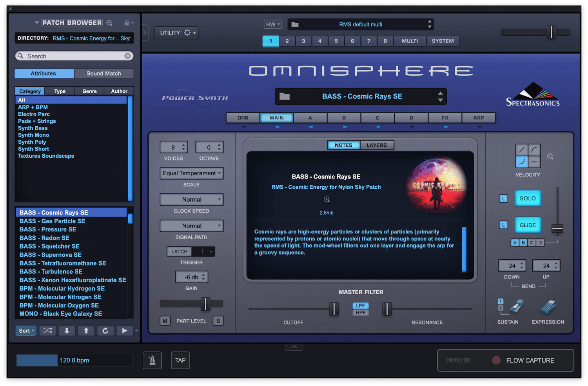Switch to the FX tab
This screenshot has height=386, width=588.
[x=445, y=118]
